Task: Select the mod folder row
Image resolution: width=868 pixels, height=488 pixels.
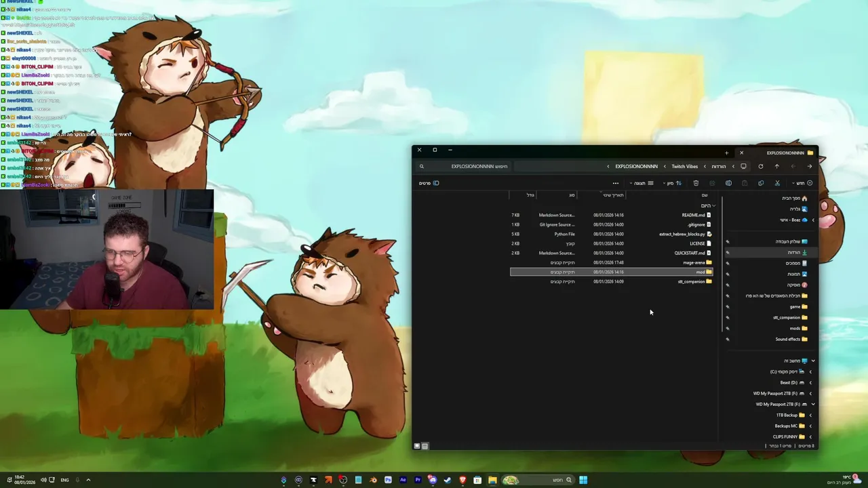Action: 611,272
